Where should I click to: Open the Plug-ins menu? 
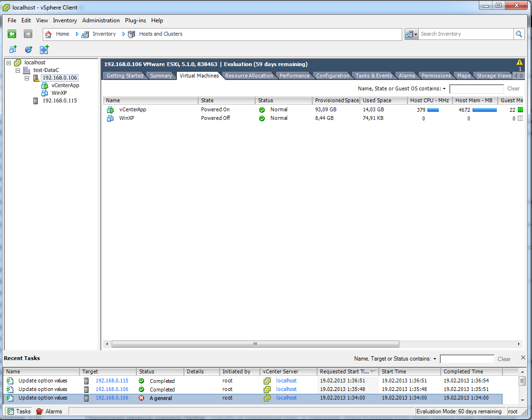pyautogui.click(x=135, y=20)
